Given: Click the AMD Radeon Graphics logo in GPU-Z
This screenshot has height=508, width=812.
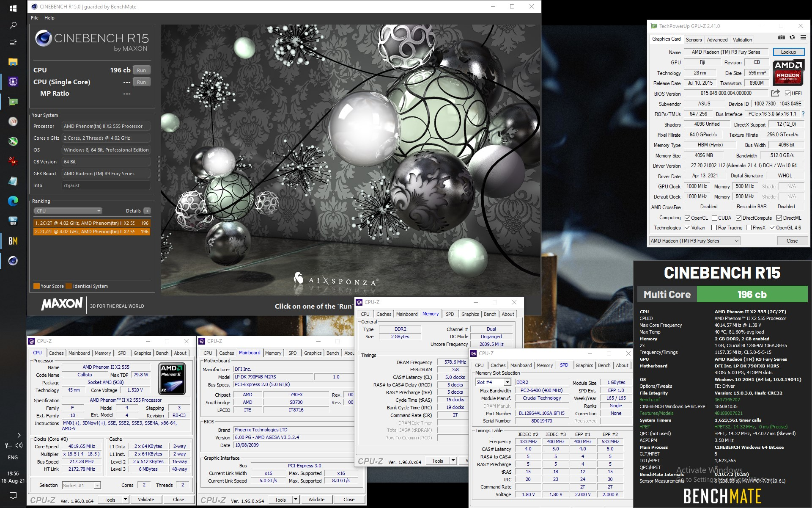Looking at the screenshot, I should coord(788,73).
